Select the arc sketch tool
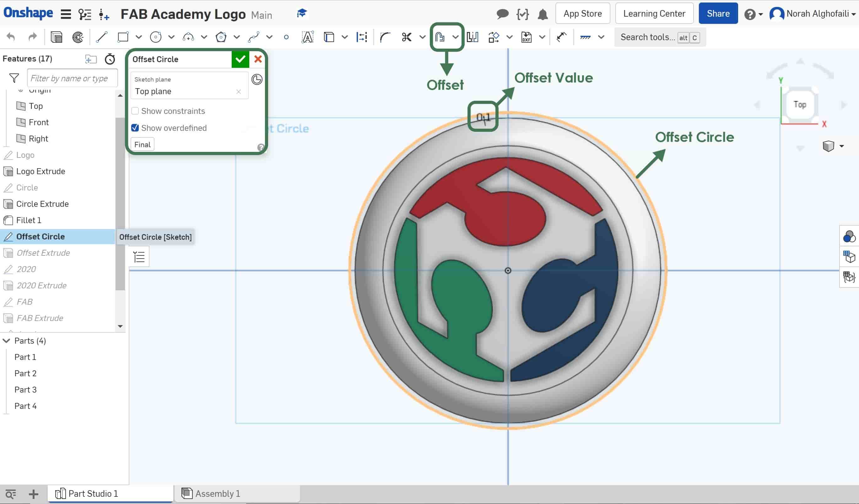Viewport: 859px width, 504px height. (188, 37)
